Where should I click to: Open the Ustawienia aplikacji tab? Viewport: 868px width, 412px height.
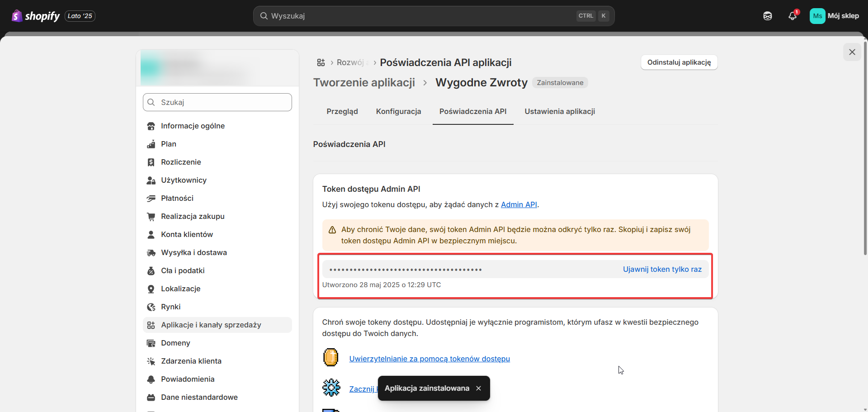(559, 111)
